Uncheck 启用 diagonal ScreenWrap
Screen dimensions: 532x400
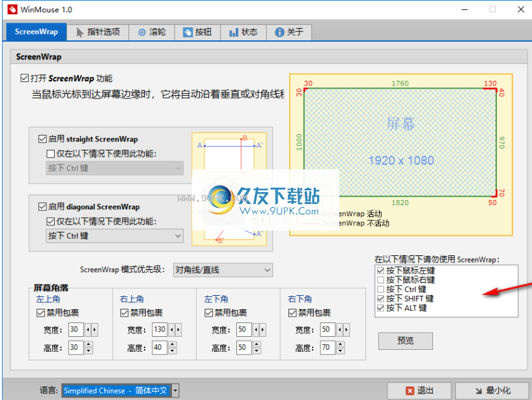42,207
